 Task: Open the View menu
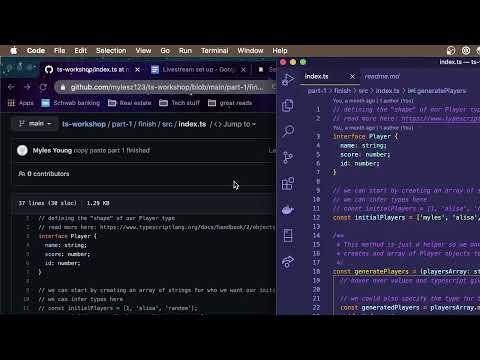pos(143,51)
